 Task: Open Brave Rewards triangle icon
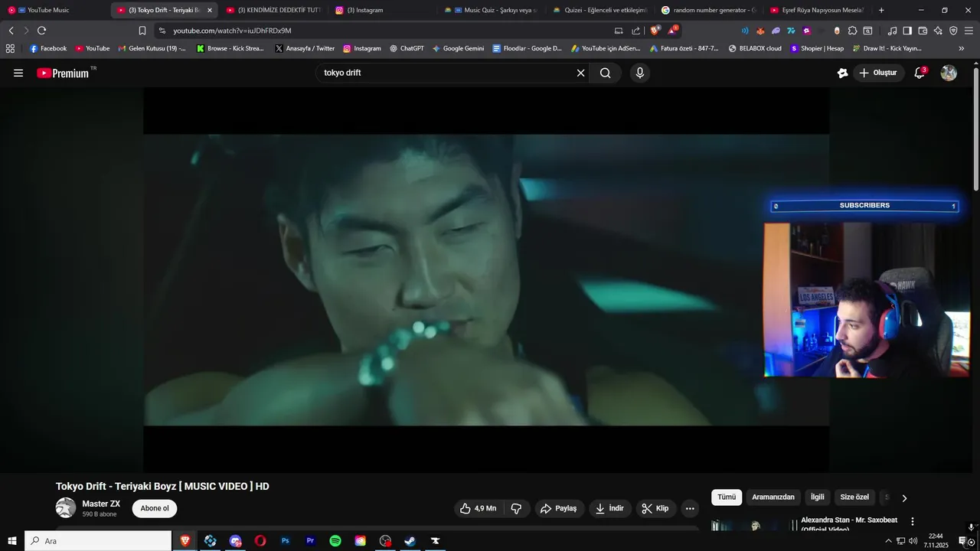coord(672,31)
